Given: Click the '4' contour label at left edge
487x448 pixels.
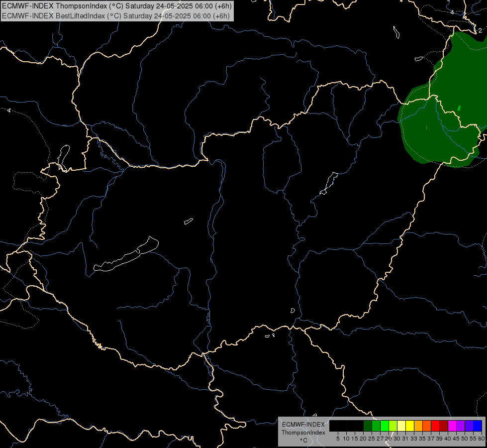Looking at the screenshot, I should [x=9, y=111].
